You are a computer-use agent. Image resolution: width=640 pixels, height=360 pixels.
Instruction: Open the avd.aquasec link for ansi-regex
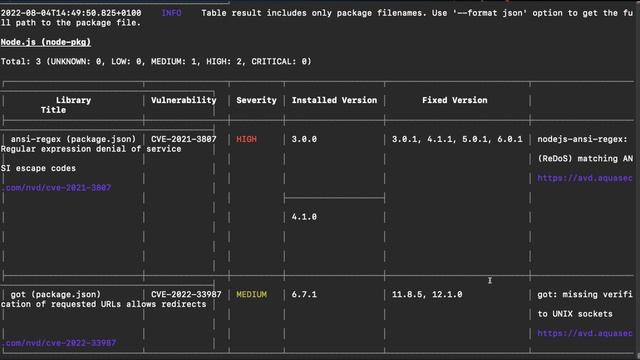pos(585,178)
